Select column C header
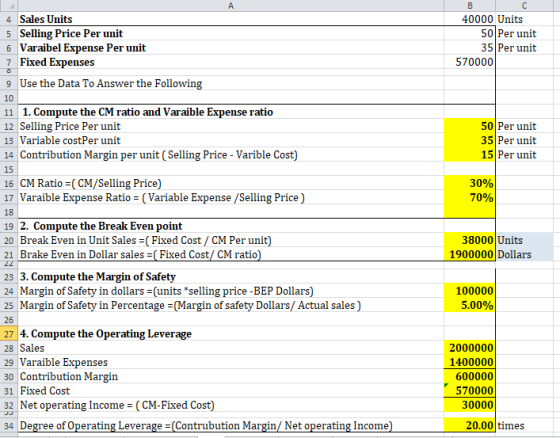 pyautogui.click(x=524, y=5)
